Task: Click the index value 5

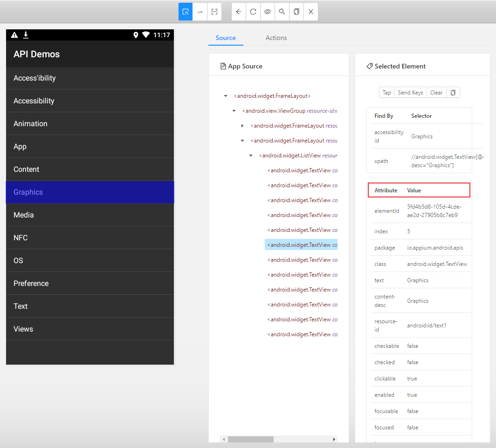Action: pyautogui.click(x=408, y=231)
